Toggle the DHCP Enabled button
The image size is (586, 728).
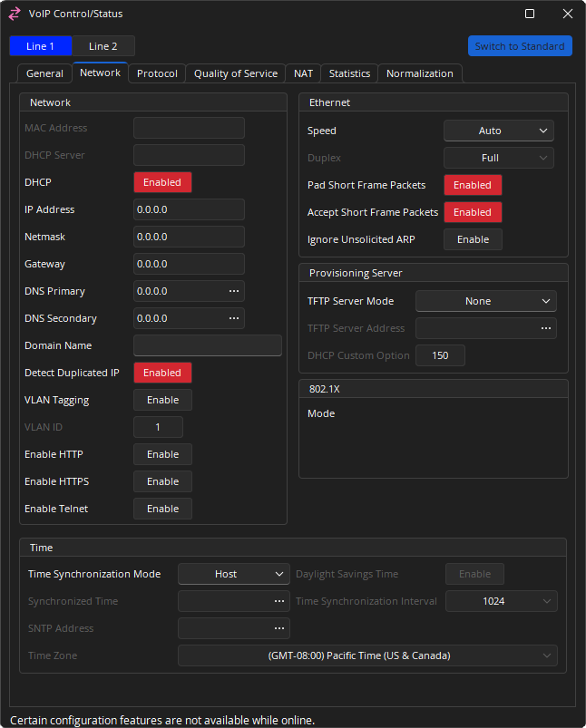[162, 182]
